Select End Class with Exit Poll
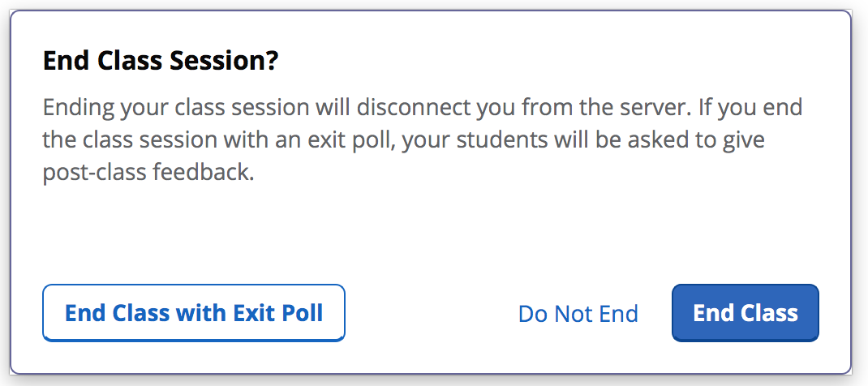This screenshot has height=386, width=868. coord(194,313)
